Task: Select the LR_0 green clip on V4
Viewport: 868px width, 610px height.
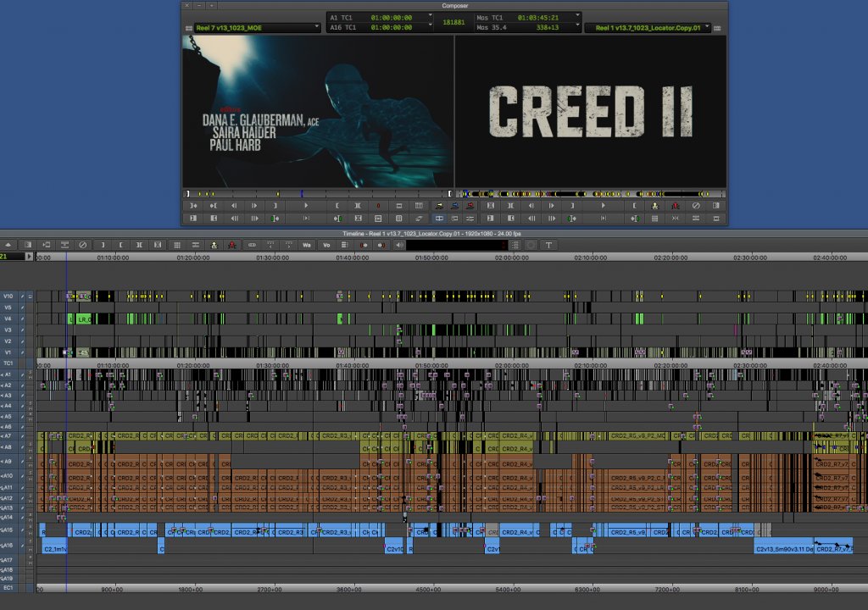Action: coord(83,319)
